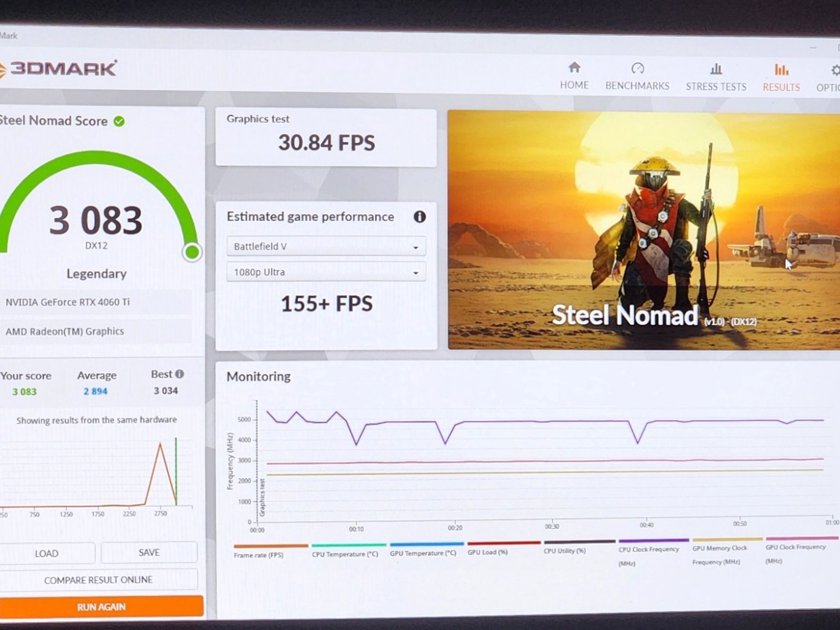Switch to the RESULTS tab label
This screenshot has height=630, width=840.
(781, 87)
